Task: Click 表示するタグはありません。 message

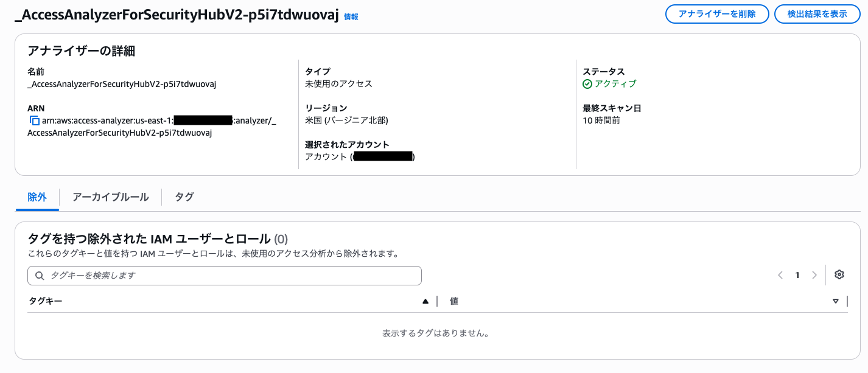Action: coord(436,333)
